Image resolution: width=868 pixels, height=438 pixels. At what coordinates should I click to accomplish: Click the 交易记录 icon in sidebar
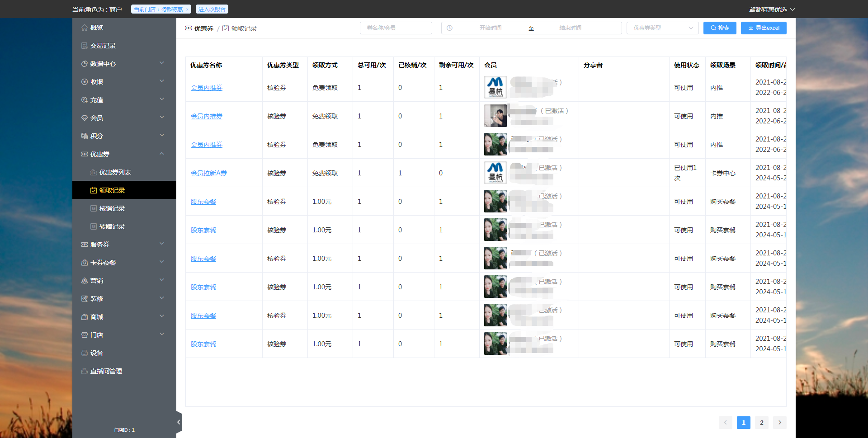tap(85, 46)
